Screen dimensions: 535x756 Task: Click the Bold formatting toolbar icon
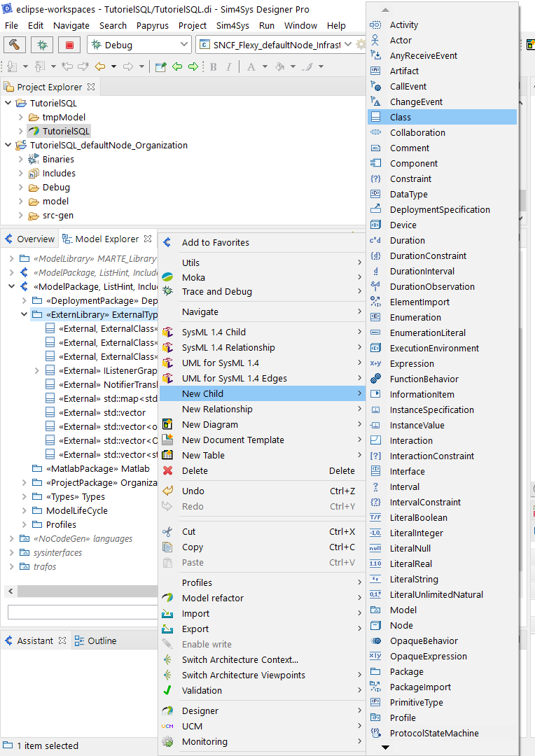point(213,66)
